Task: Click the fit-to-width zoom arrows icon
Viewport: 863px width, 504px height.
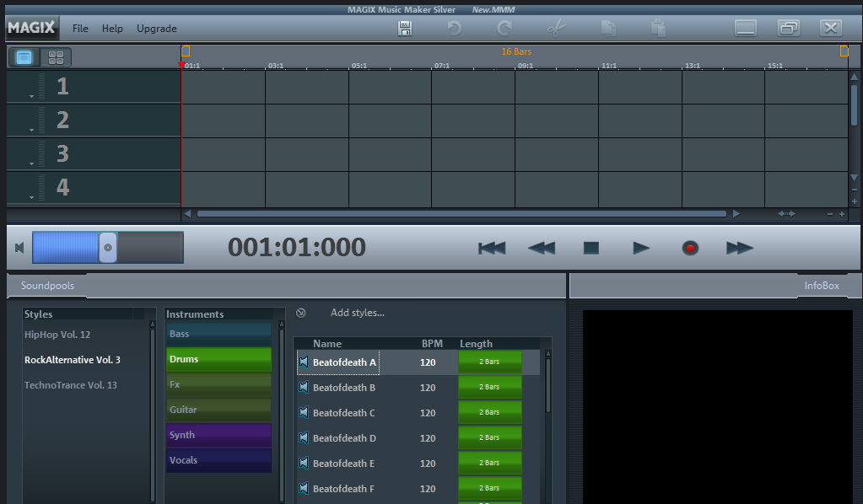Action: [x=786, y=214]
